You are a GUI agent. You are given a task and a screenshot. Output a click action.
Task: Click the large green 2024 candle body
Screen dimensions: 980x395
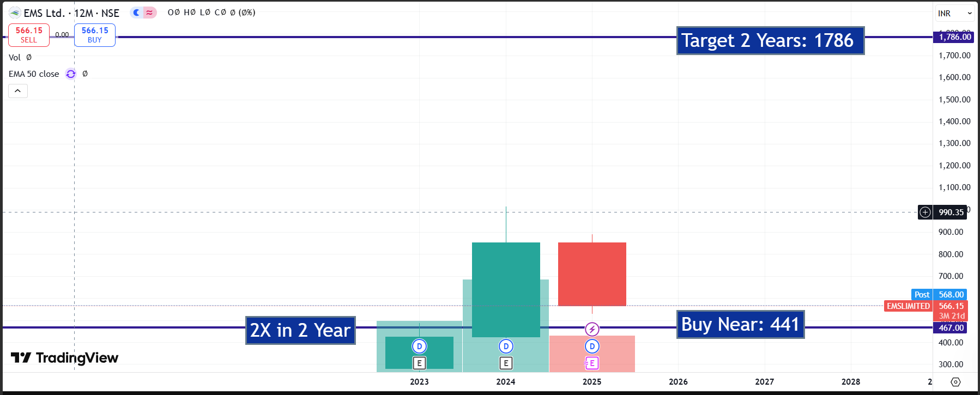click(x=506, y=289)
